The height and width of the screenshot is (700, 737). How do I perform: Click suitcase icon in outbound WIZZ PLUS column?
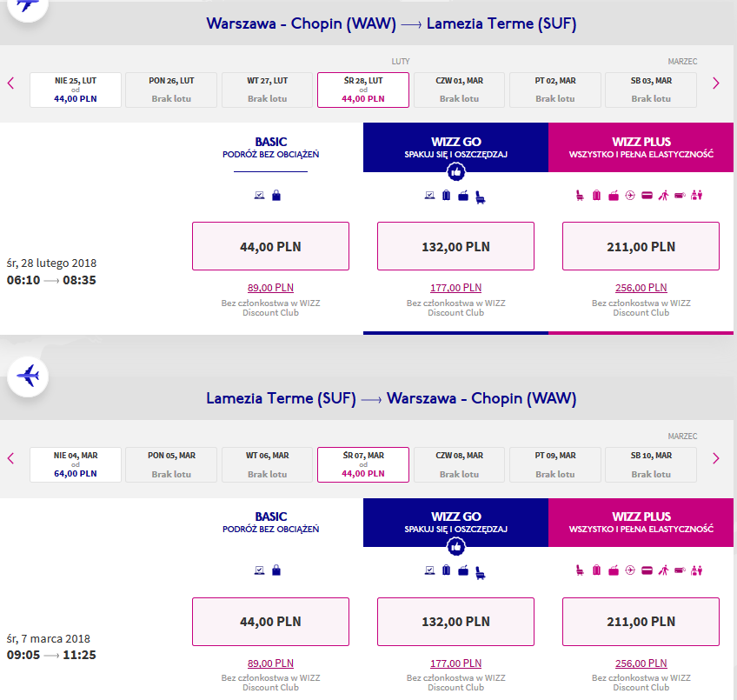tap(596, 196)
